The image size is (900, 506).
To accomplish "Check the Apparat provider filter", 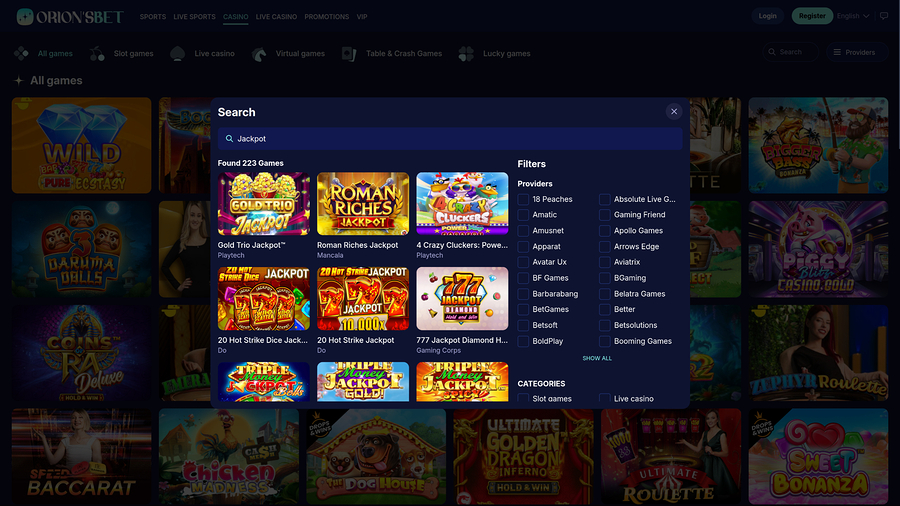I will point(523,247).
